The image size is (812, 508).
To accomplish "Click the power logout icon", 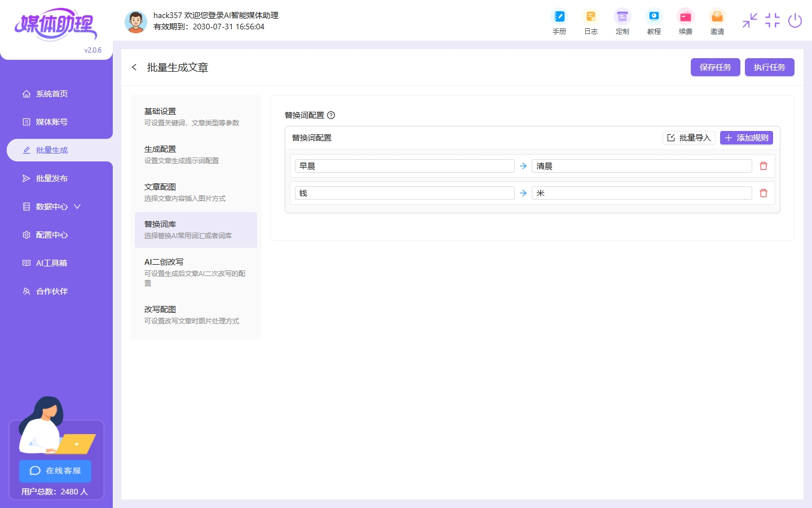I will [795, 21].
